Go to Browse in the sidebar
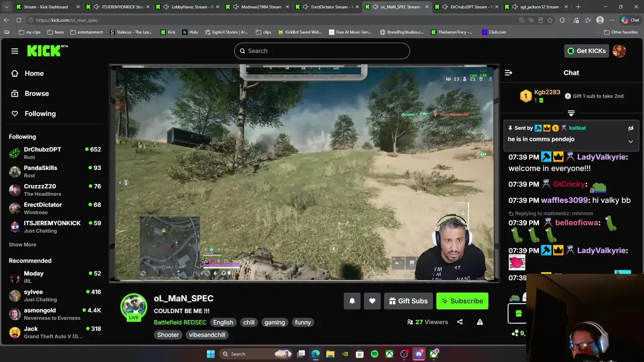The image size is (644, 362). (37, 94)
